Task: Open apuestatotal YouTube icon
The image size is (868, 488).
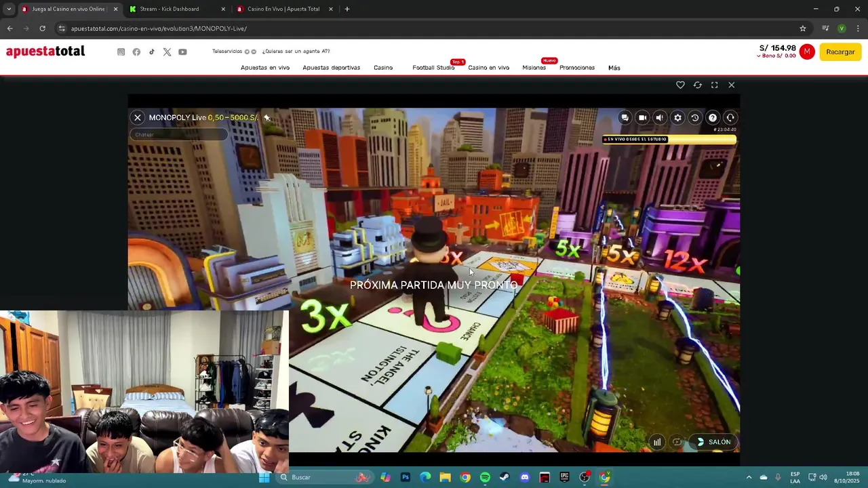Action: point(182,52)
